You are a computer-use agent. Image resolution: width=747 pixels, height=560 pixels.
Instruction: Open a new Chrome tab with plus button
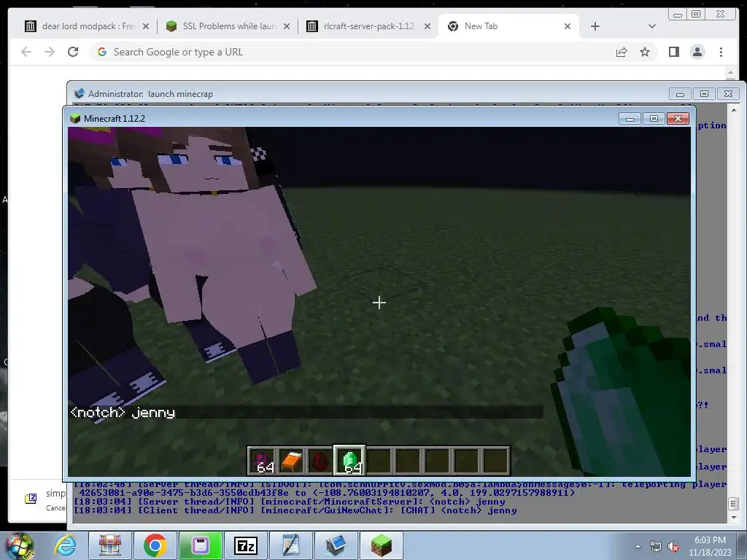click(x=595, y=26)
